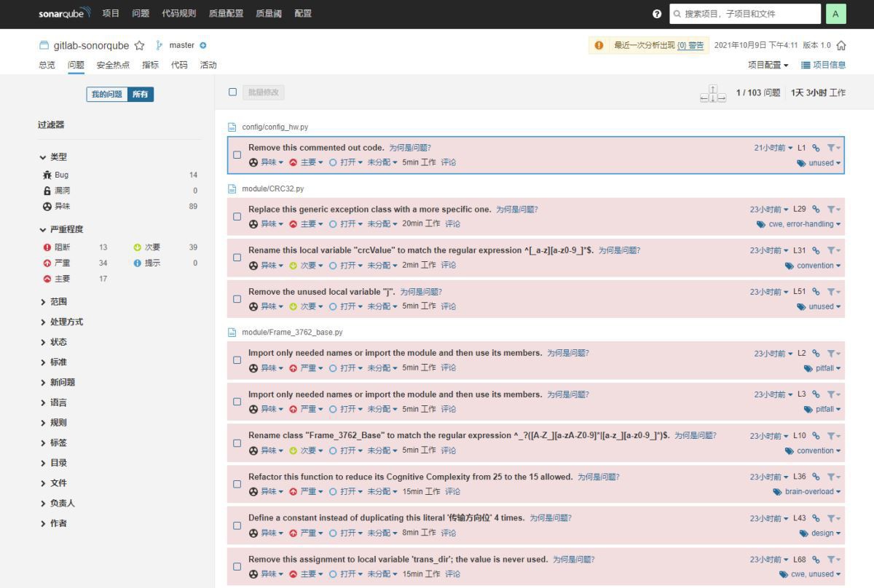Click permalink icon on the L68 issue
Image resolution: width=874 pixels, height=588 pixels.
click(816, 560)
